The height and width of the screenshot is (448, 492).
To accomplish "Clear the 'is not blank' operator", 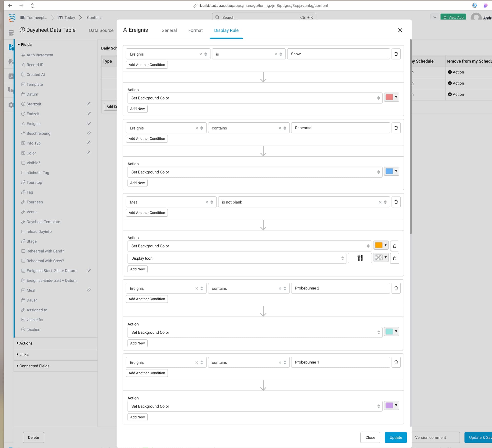I will (380, 202).
